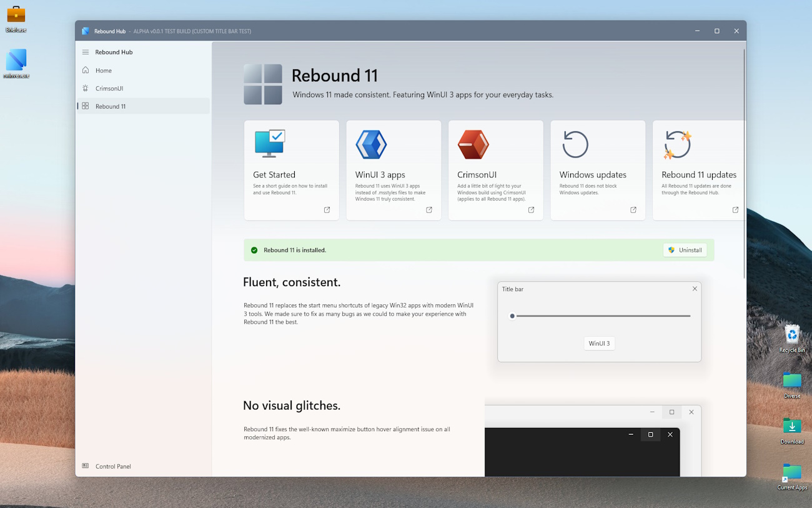Select the Diverse folder on desktop
This screenshot has height=508, width=812.
click(x=792, y=385)
